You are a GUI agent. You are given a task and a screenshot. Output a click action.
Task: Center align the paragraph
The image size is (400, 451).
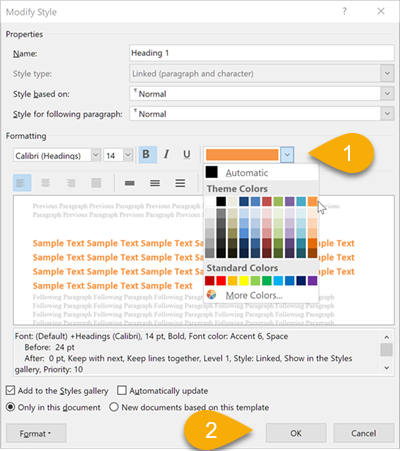[45, 183]
